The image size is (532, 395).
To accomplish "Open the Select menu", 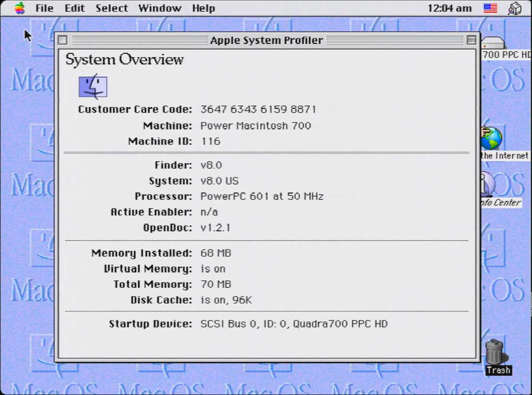I will pos(112,8).
